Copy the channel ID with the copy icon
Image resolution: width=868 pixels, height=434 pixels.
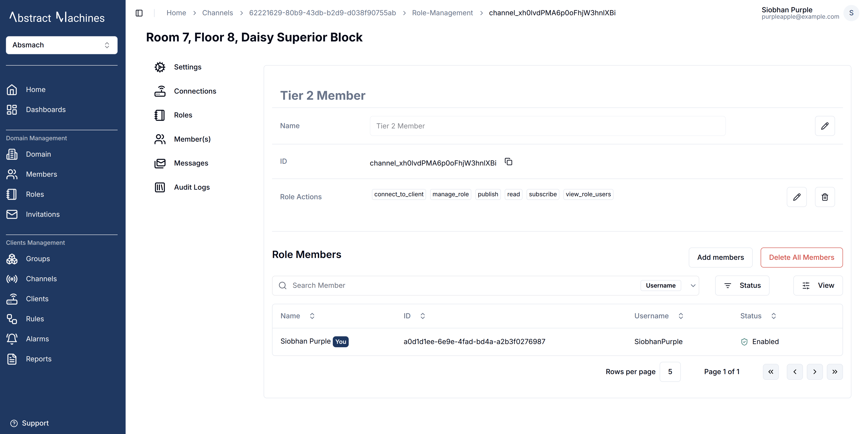point(508,162)
